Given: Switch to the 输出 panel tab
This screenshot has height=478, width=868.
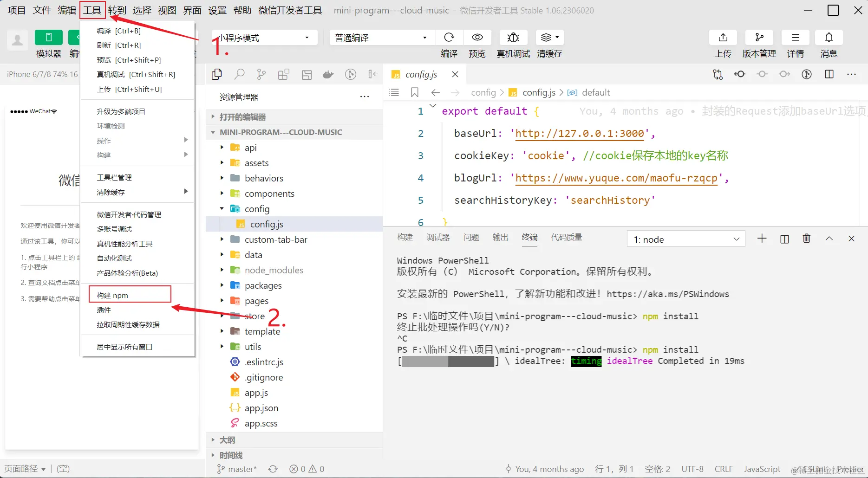Looking at the screenshot, I should click(500, 237).
